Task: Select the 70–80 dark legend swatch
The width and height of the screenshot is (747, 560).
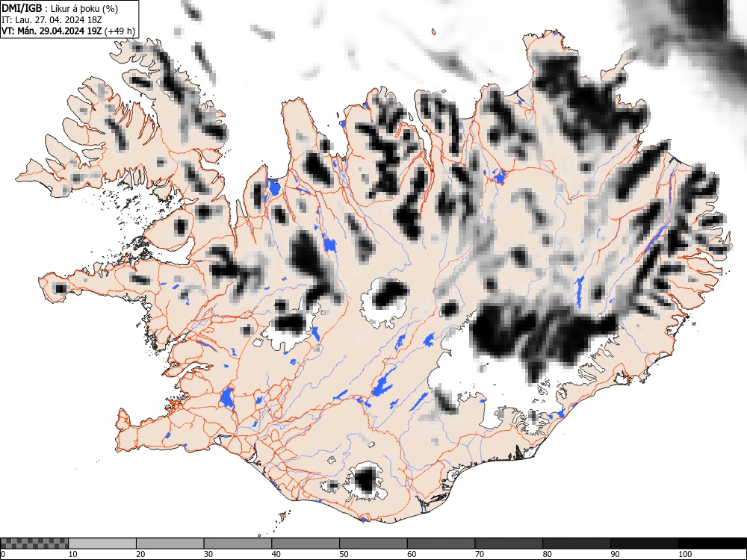Action: coord(508,544)
